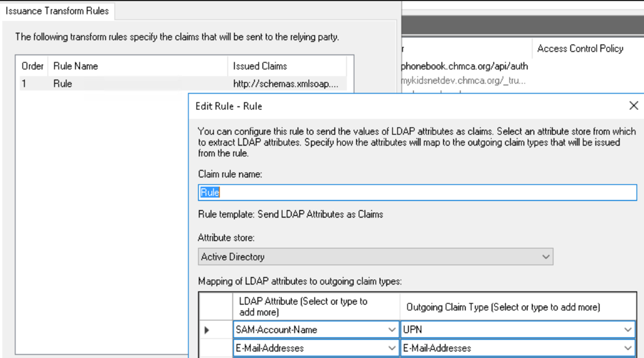Image resolution: width=644 pixels, height=358 pixels.
Task: Open the UPN outgoing claim type dropdown
Action: click(x=628, y=330)
